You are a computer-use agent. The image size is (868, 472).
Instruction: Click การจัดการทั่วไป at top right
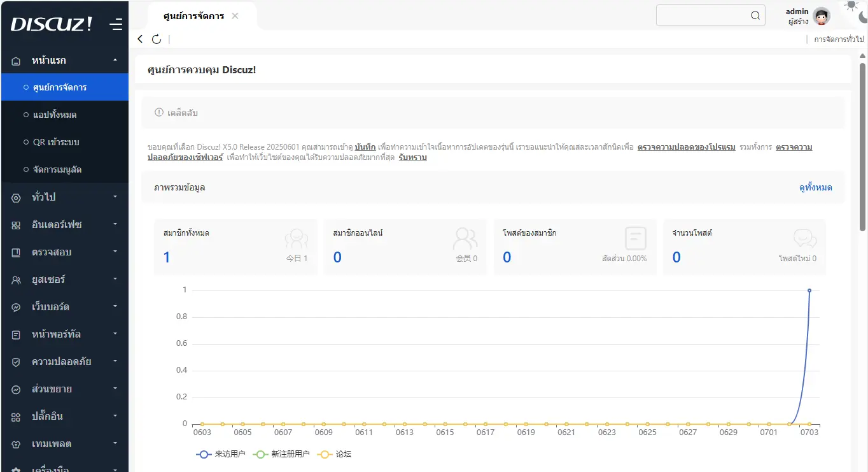[839, 39]
